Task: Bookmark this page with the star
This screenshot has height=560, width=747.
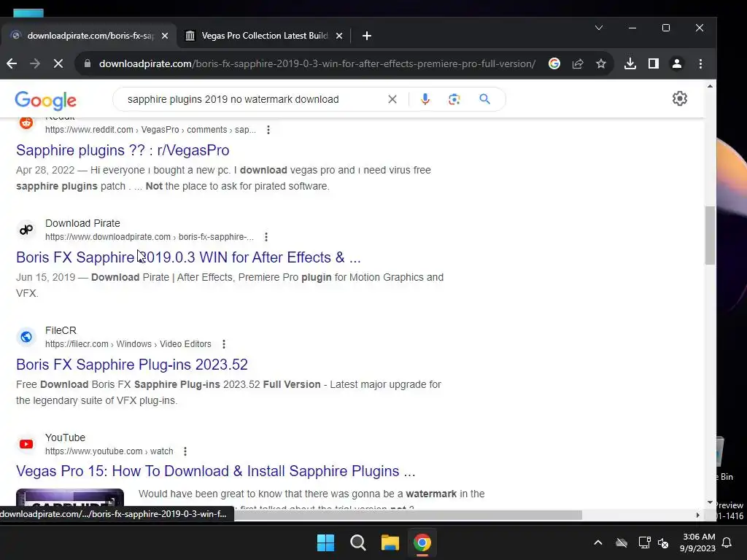Action: (601, 63)
